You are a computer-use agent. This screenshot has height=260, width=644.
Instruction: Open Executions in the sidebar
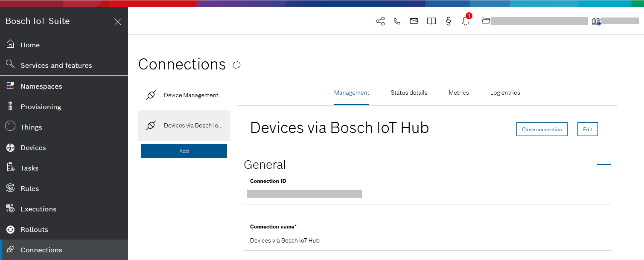coord(64,209)
